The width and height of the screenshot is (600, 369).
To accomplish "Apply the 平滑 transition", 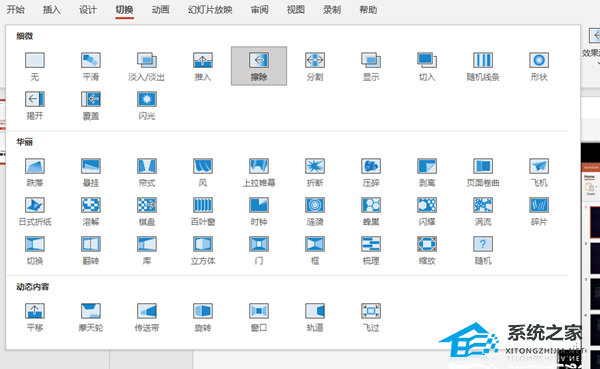I will (x=91, y=66).
